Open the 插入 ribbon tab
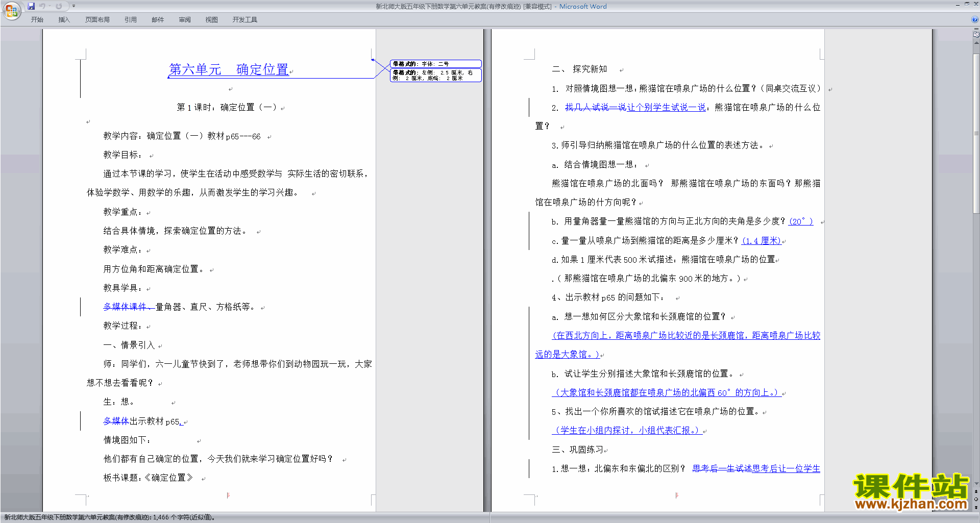Image resolution: width=980 pixels, height=523 pixels. 64,20
